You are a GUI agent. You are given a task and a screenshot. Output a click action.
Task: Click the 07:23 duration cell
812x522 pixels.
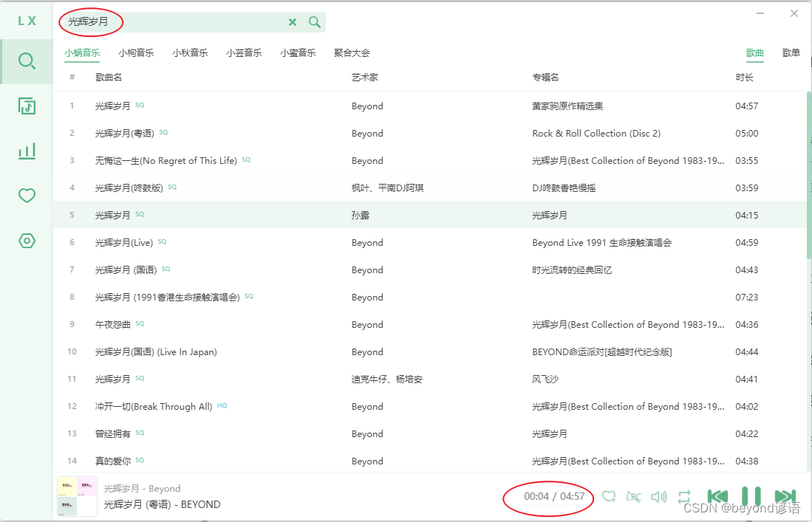click(747, 298)
